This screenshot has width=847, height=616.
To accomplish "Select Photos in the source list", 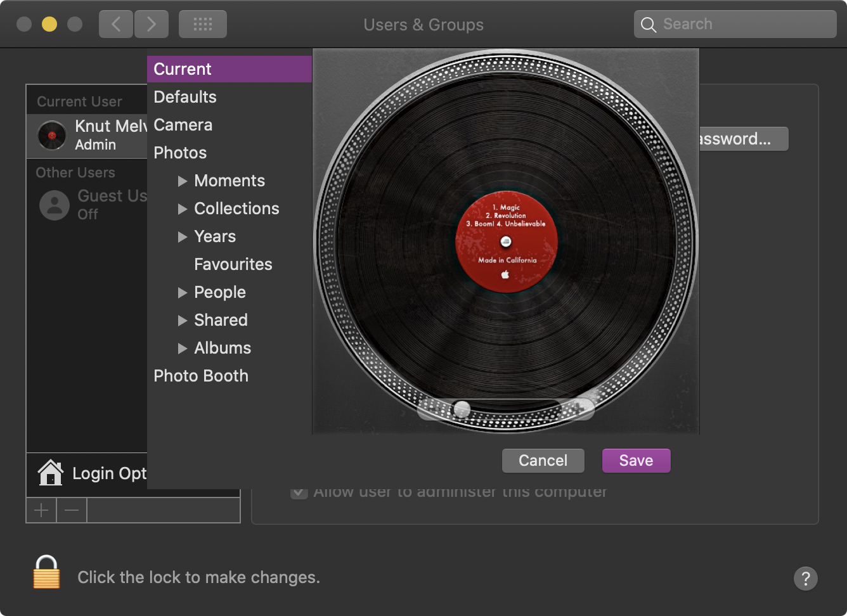I will (230, 153).
